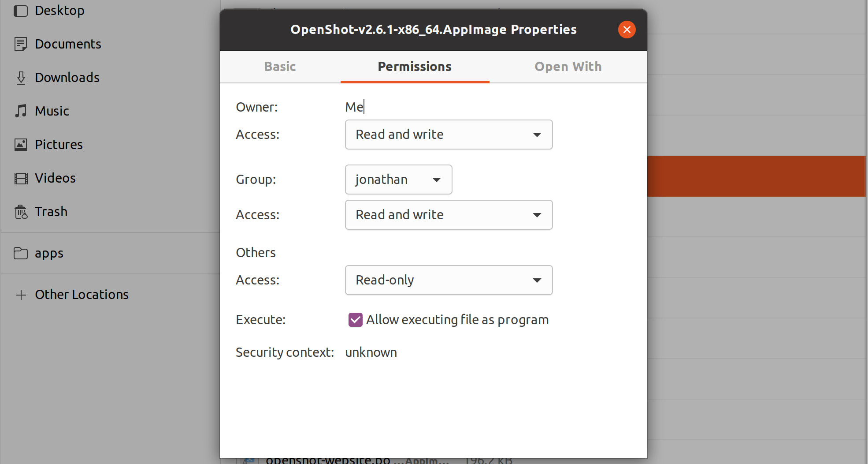
Task: Open the Owner Access dropdown
Action: pyautogui.click(x=448, y=135)
